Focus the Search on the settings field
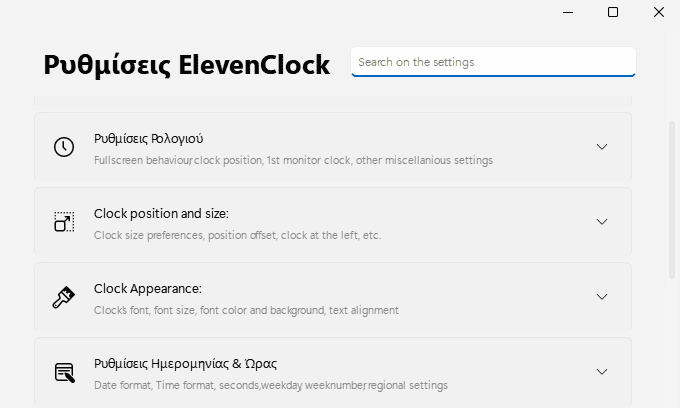This screenshot has height=408, width=680. point(493,62)
